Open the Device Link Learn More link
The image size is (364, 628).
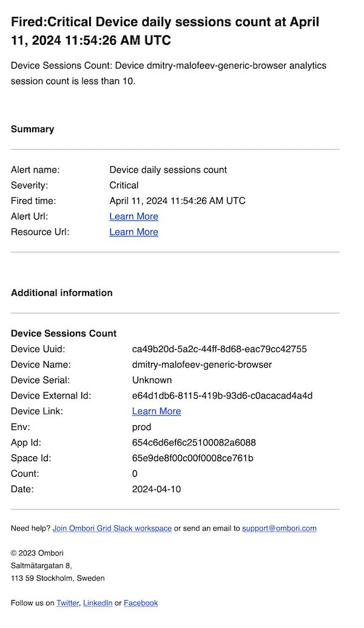click(157, 411)
